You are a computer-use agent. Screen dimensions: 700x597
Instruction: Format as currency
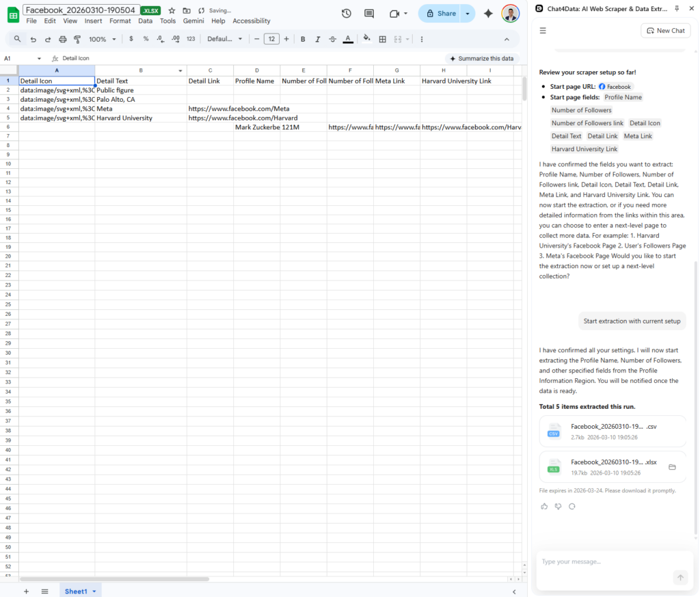pyautogui.click(x=131, y=39)
